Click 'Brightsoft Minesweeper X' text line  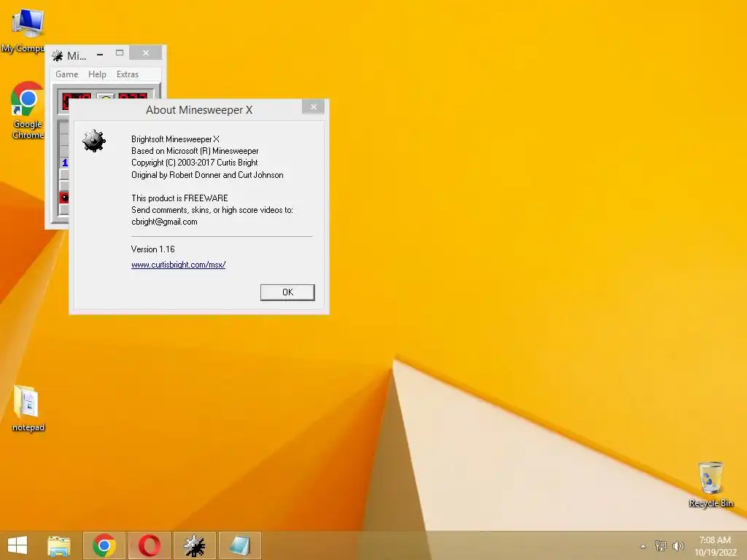[x=175, y=139]
